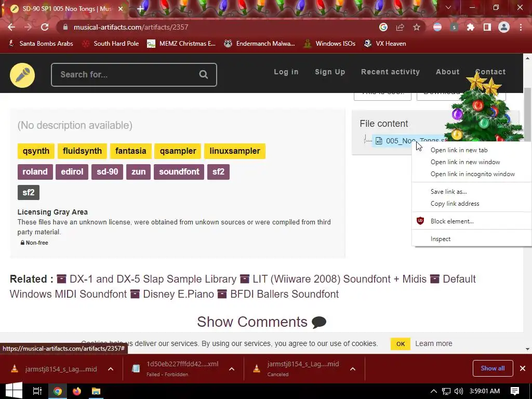This screenshot has width=532, height=399.
Task: Select the purple sf2 tag
Action: (x=219, y=171)
